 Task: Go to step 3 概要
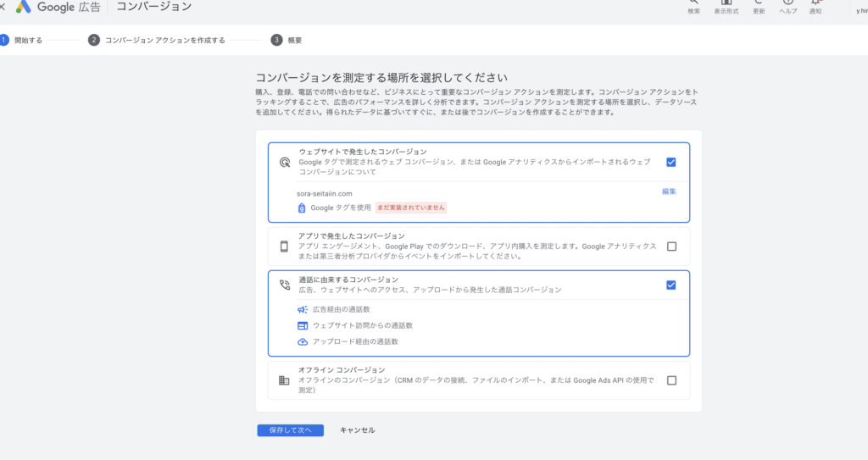tap(287, 40)
